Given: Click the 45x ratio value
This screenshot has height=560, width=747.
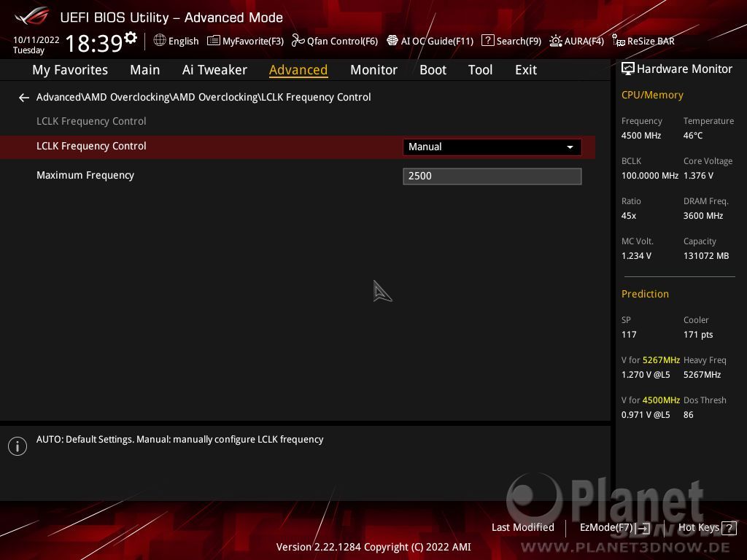Looking at the screenshot, I should coord(628,216).
